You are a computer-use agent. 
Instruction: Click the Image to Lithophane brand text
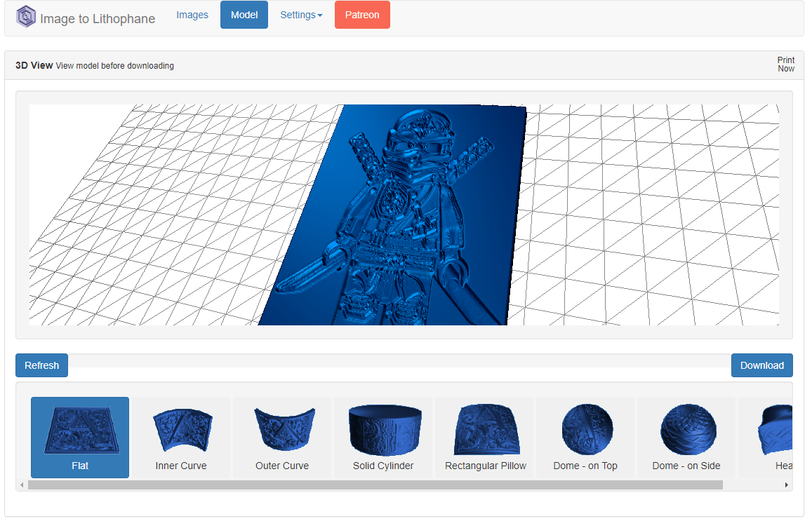(98, 19)
